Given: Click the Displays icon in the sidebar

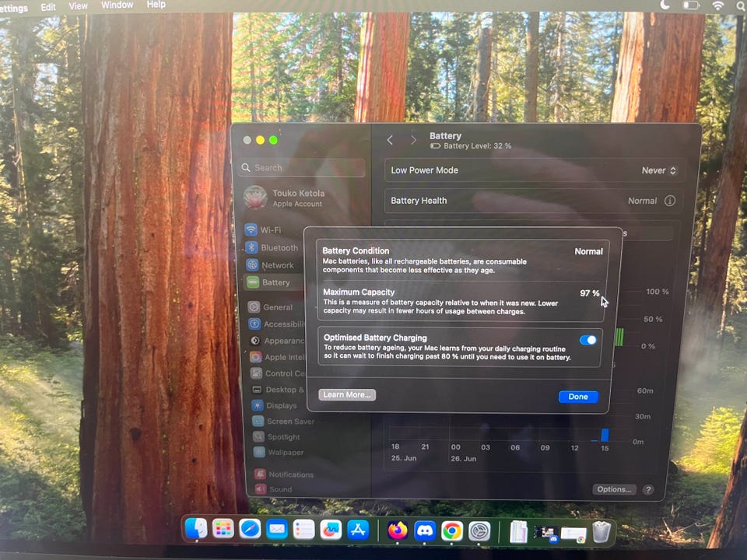Looking at the screenshot, I should tap(258, 405).
